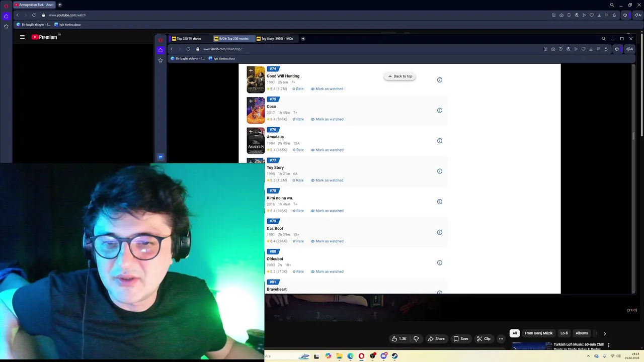The height and width of the screenshot is (362, 644).
Task: Open Opera home in IMDb window sidebar
Action: (x=160, y=50)
